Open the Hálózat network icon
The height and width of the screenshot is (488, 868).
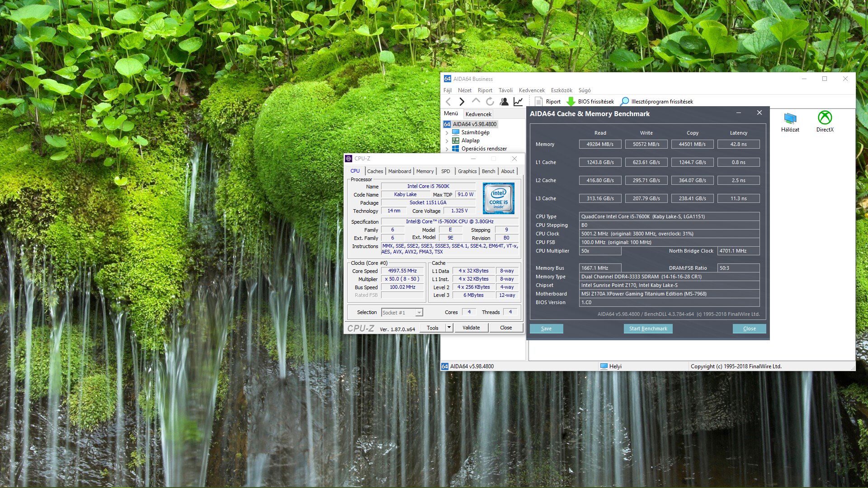point(790,118)
